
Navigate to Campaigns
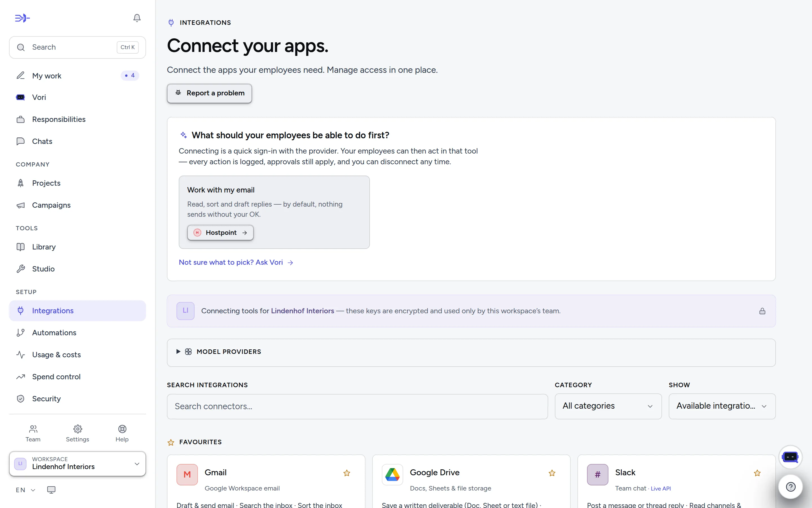78,205
